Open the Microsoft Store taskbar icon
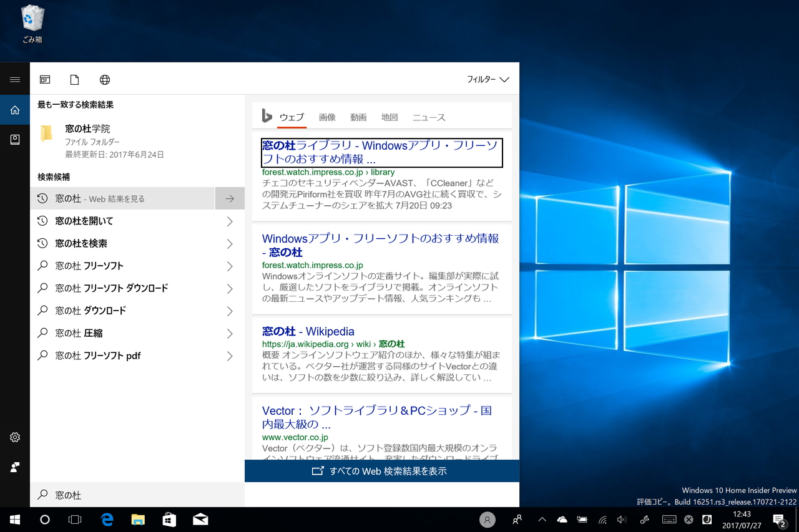This screenshot has height=532, width=799. pyautogui.click(x=169, y=519)
